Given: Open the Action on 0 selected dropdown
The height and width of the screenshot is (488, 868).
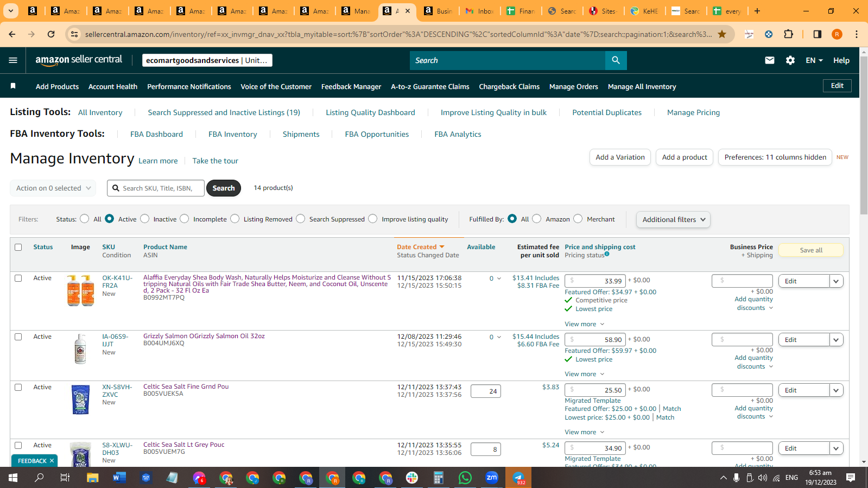Looking at the screenshot, I should 53,188.
